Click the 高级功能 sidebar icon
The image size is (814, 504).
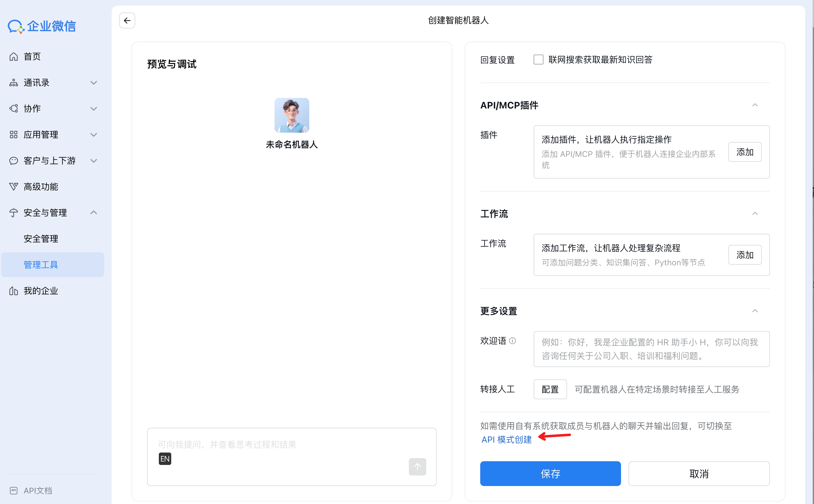[13, 187]
